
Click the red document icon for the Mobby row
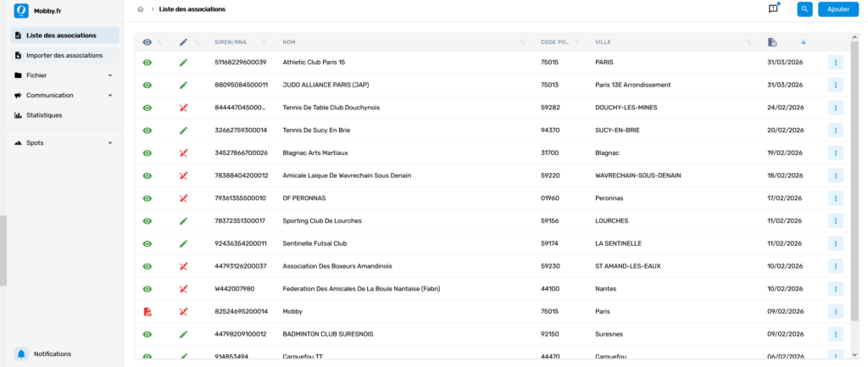(147, 312)
